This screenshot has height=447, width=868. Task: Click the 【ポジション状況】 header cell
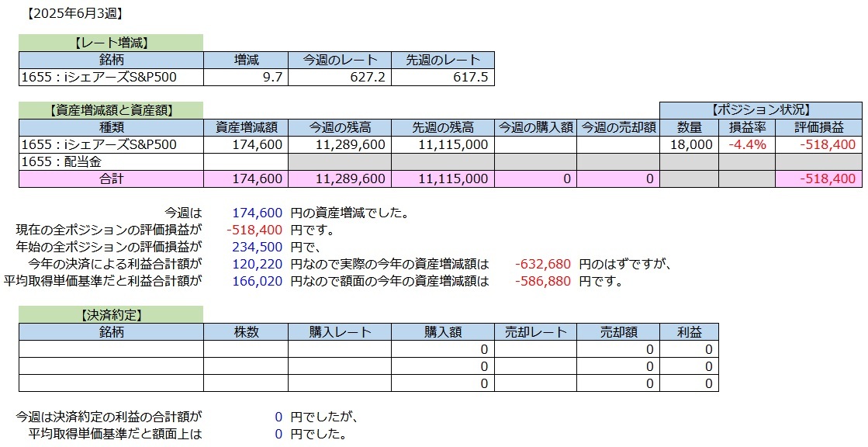pos(761,110)
